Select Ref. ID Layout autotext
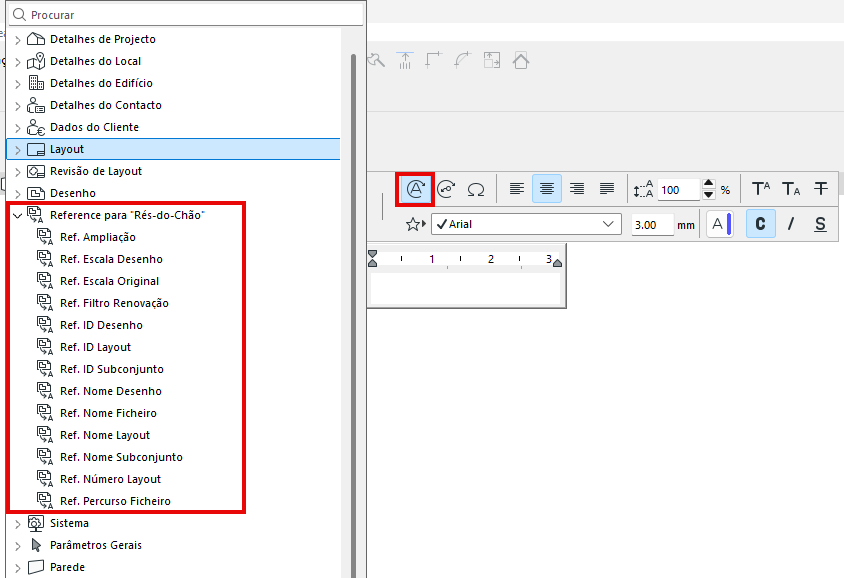844x578 pixels. coord(96,348)
